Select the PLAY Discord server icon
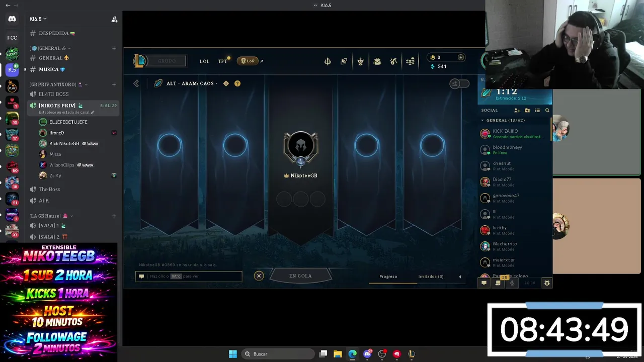Screen dimensions: 644x362 [12, 87]
